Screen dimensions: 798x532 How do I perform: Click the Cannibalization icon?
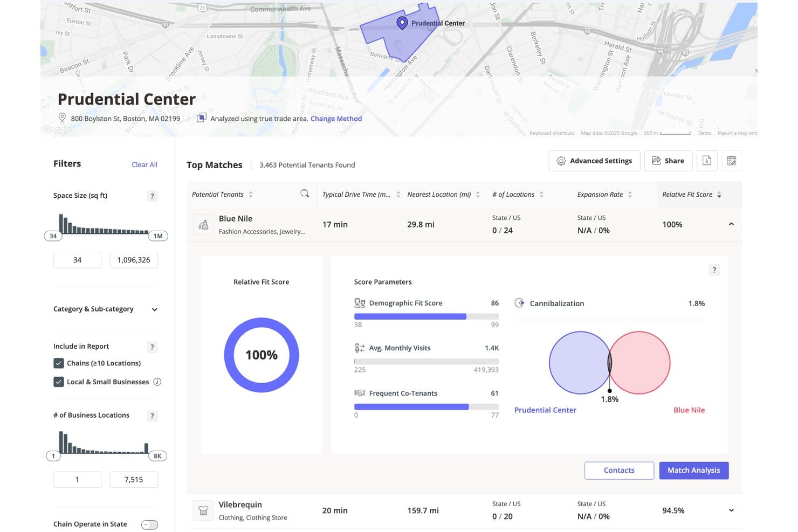click(x=519, y=303)
